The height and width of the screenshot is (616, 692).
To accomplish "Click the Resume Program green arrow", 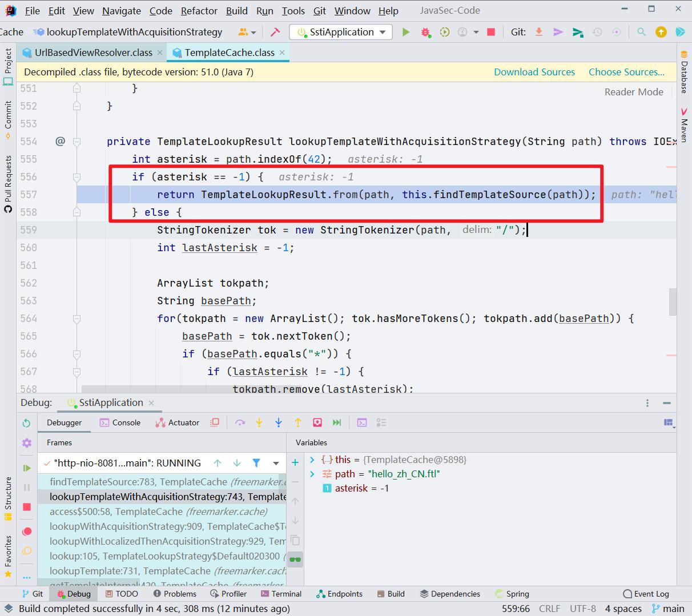I will coord(27,468).
